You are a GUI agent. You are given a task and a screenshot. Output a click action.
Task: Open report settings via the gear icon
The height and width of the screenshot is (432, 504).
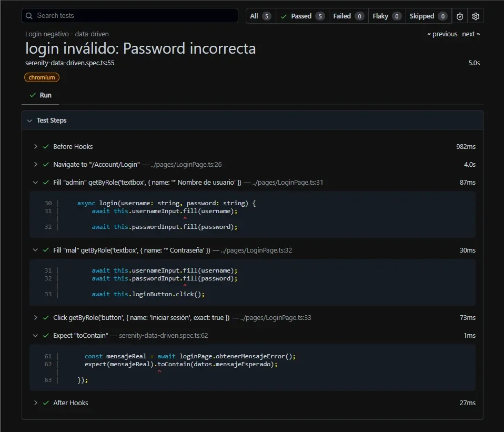coord(475,16)
